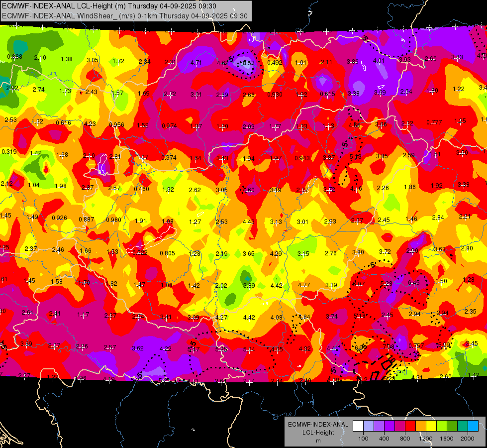Viewport: 487px width, 448px height.
Task: Click the teal legend color swatch
Action: [x=463, y=426]
